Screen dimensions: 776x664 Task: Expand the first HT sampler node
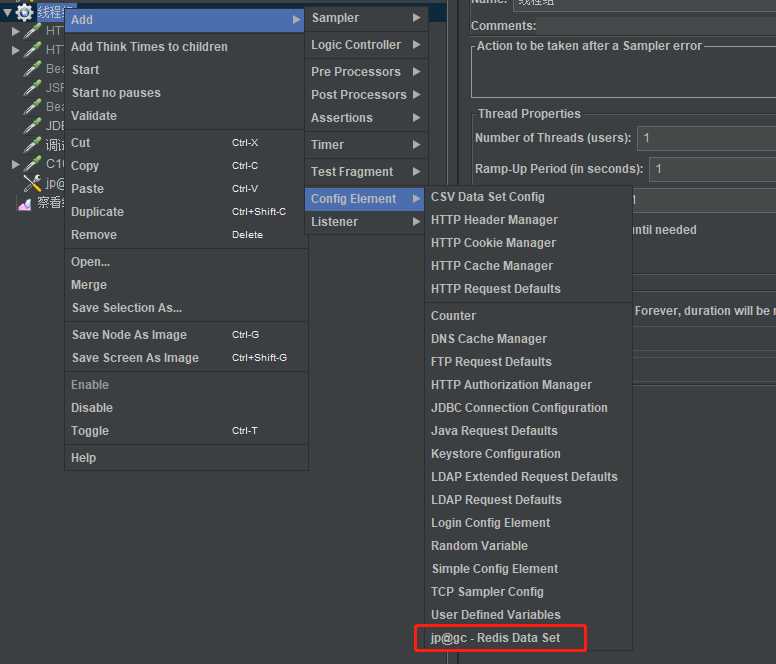pyautogui.click(x=15, y=31)
